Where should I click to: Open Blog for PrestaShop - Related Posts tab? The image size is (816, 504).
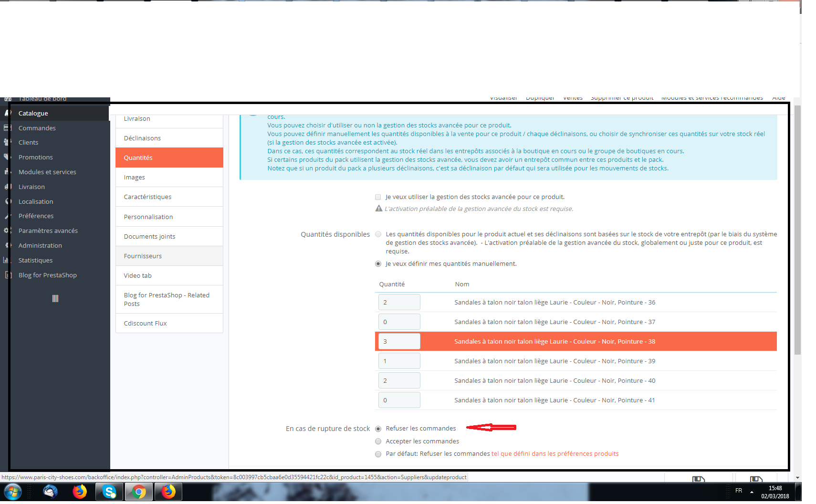pos(169,299)
